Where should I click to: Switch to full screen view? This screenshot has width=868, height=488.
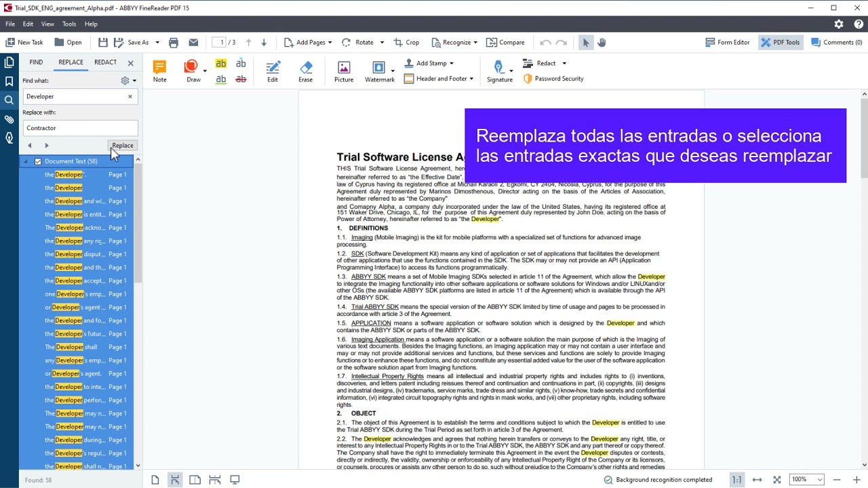point(235,480)
